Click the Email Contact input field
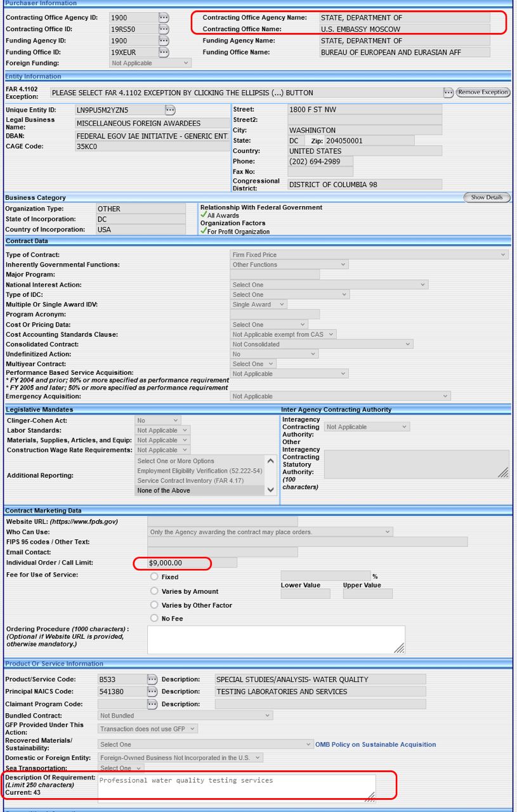This screenshot has height=812, width=517. (223, 553)
